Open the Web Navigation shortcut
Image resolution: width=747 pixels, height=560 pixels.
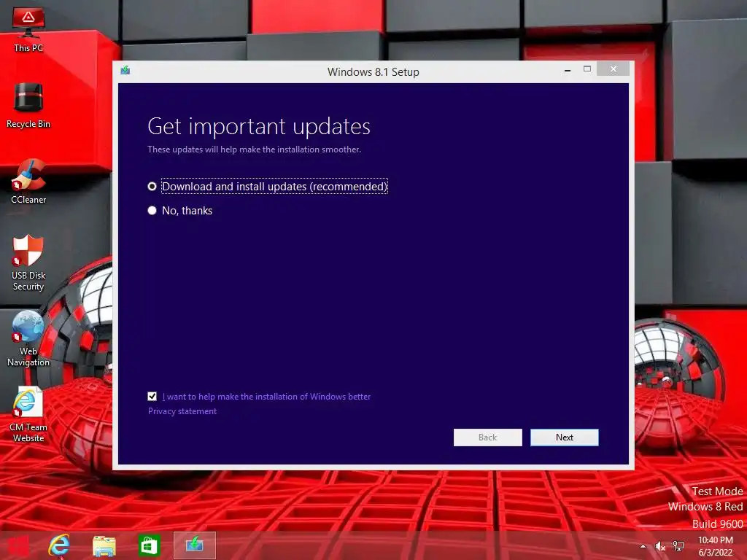(28, 338)
